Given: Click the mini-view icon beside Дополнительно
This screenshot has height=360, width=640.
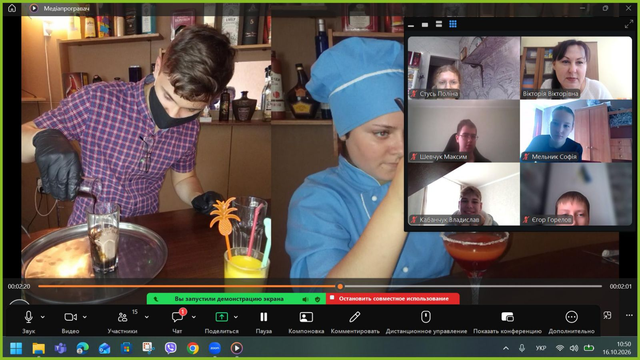Looking at the screenshot, I should click(x=607, y=315).
